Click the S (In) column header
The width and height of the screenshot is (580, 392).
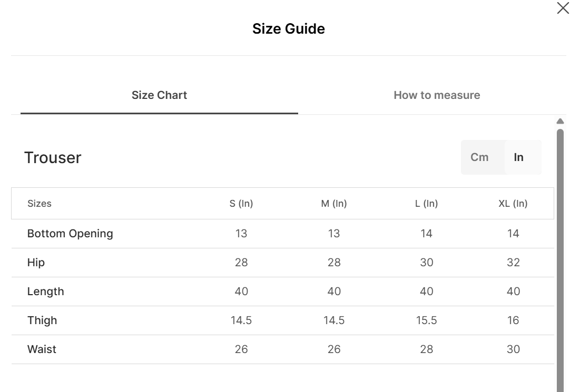tap(241, 204)
